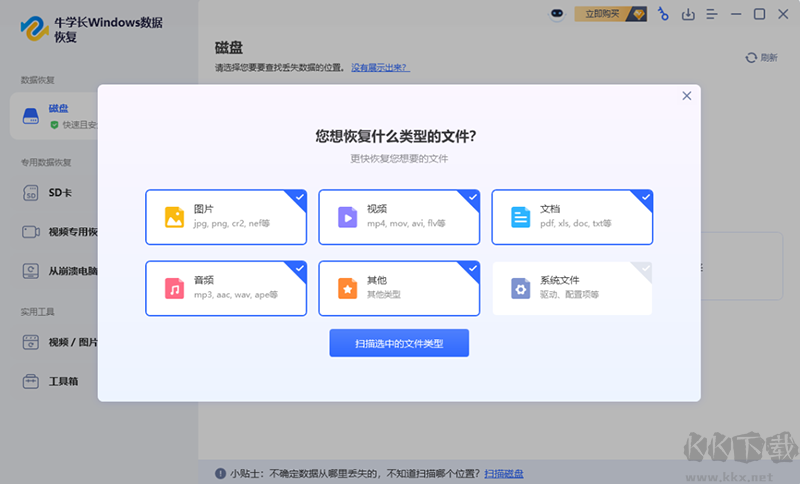
Task: Click the 立即购买 buy now button
Action: click(611, 14)
